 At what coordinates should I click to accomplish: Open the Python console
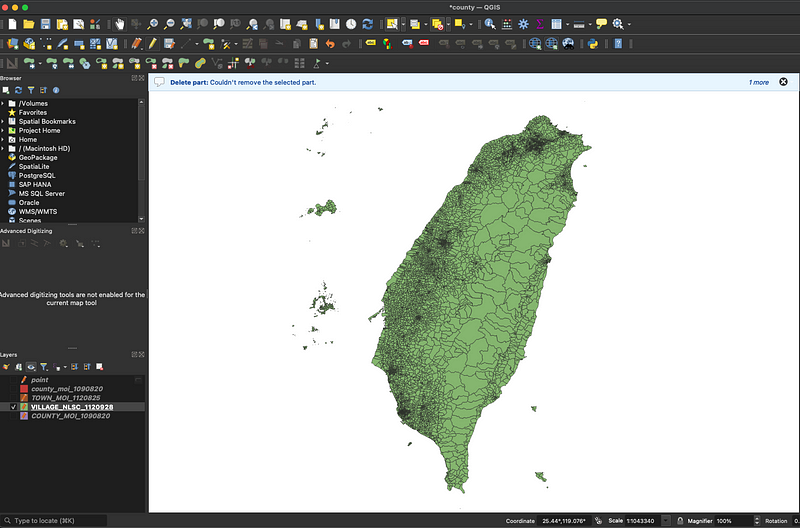(x=593, y=43)
